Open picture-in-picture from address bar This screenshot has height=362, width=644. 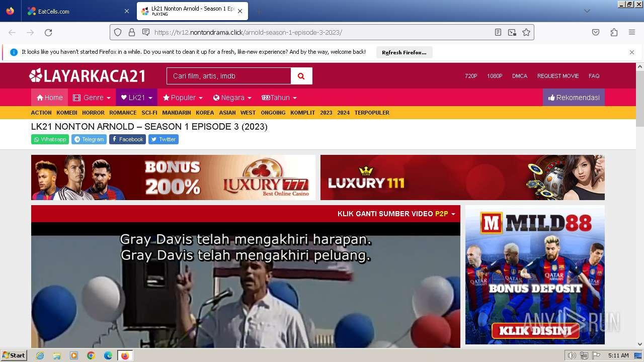(512, 32)
